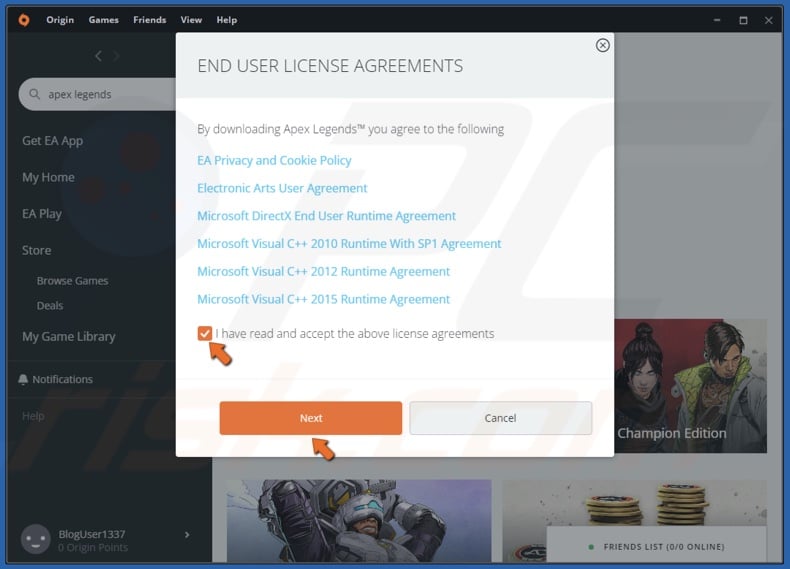Maximize the Origin window
This screenshot has width=790, height=569.
click(743, 20)
